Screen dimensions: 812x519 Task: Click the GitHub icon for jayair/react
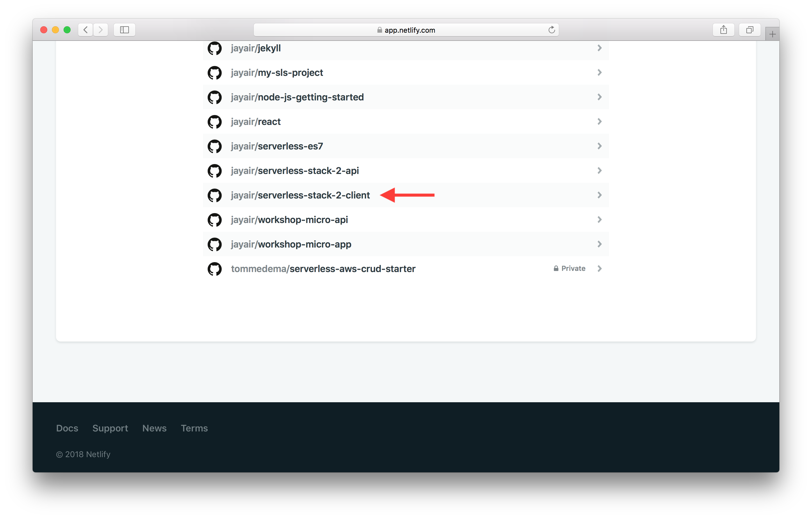click(214, 121)
